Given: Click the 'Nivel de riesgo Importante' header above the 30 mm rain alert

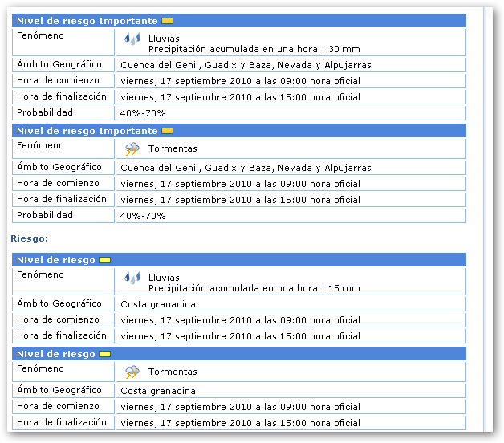Looking at the screenshot, I should coord(87,20).
